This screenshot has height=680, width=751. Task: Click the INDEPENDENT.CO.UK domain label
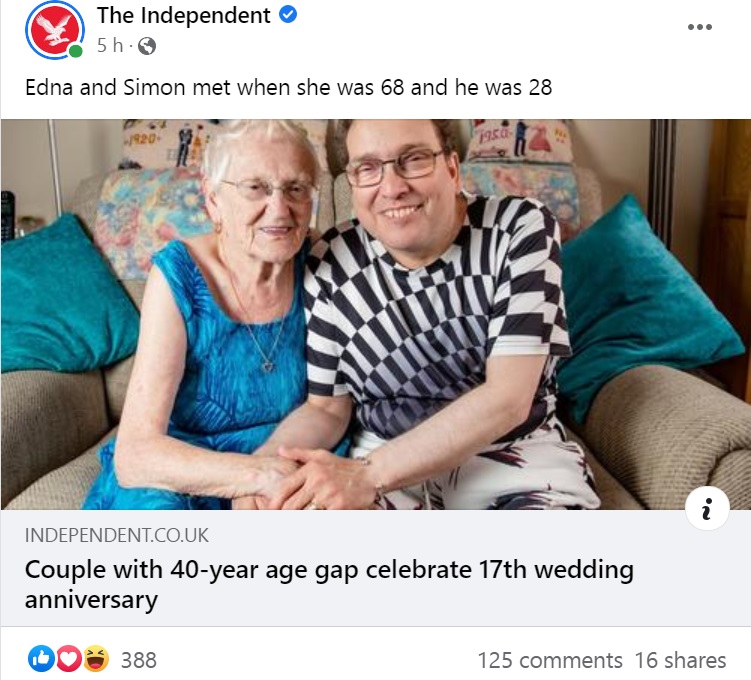click(x=116, y=535)
